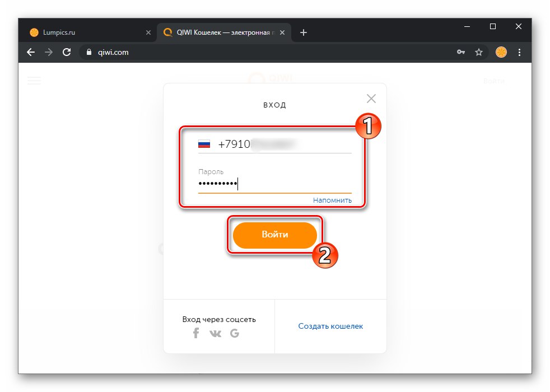Image resolution: width=550 pixels, height=392 pixels.
Task: Click the Напомнить password reminder link
Action: (x=332, y=200)
